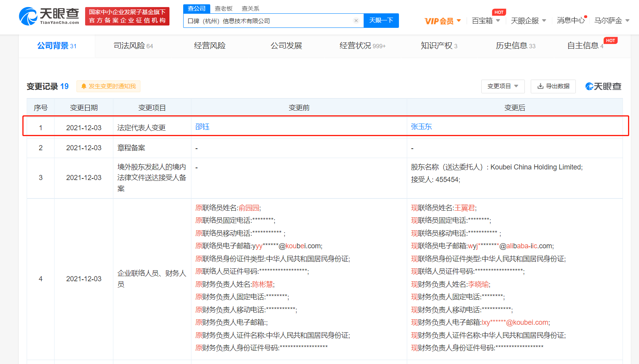Select the 查老板 search tab

[224, 9]
